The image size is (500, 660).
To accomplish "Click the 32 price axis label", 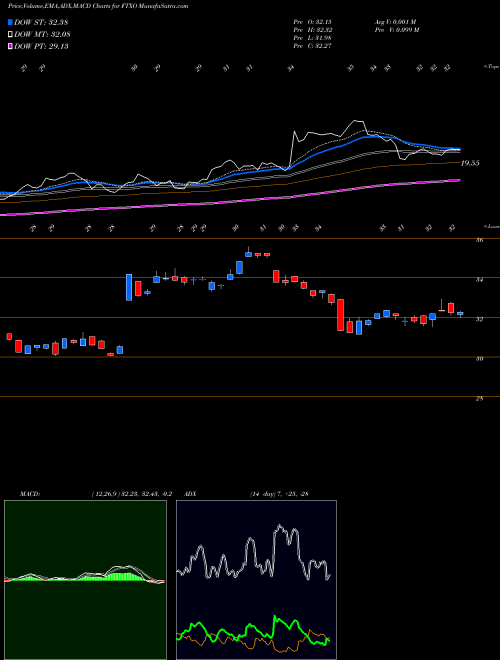I will point(479,319).
